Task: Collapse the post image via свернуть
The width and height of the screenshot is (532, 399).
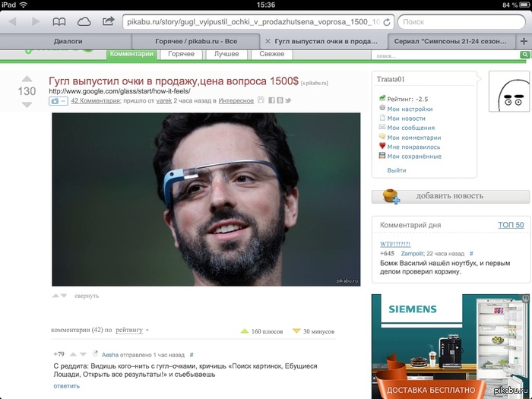Action: tap(87, 296)
